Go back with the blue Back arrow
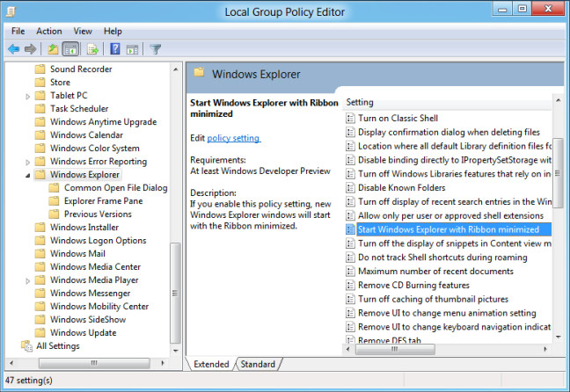Viewport: 570px width, 392px height. [13, 48]
